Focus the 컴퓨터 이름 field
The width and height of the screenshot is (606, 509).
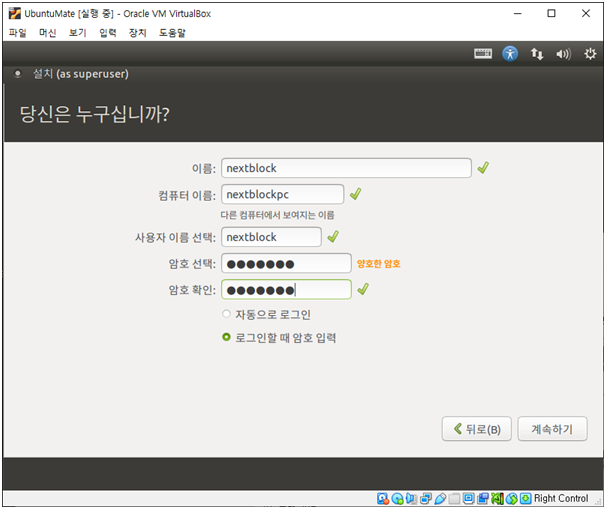283,194
